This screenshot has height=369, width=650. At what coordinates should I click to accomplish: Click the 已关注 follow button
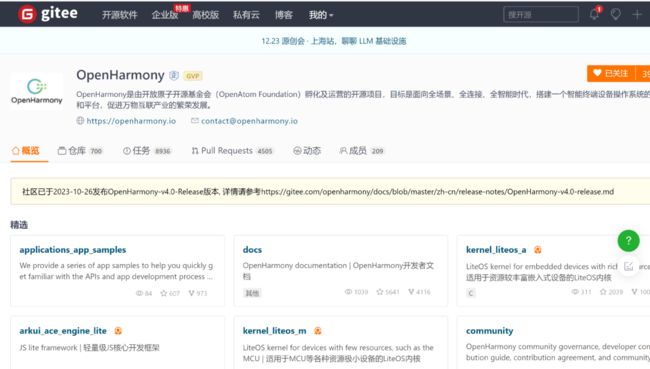[x=611, y=73]
